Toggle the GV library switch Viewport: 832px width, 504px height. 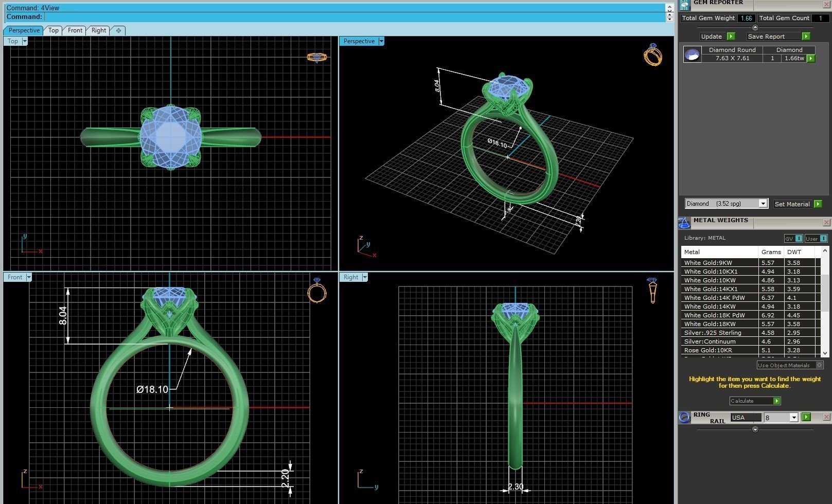click(x=793, y=239)
